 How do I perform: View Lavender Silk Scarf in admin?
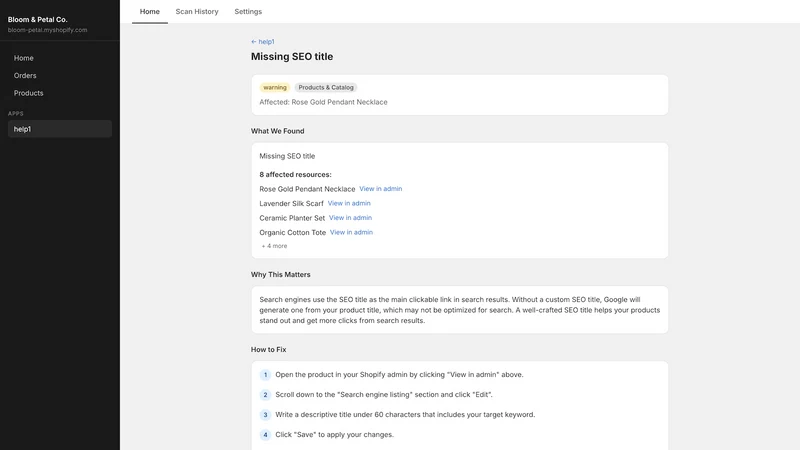click(x=349, y=203)
